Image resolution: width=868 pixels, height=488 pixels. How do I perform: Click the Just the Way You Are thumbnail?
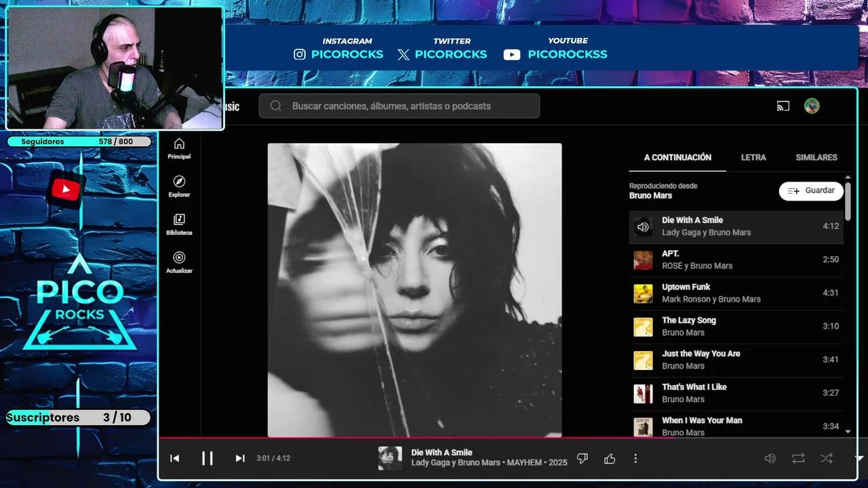[x=643, y=360]
